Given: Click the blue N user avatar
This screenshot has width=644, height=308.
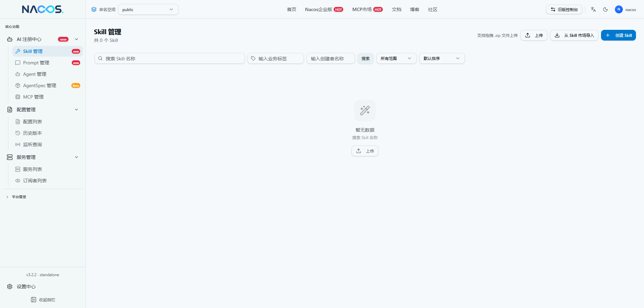Looking at the screenshot, I should [x=619, y=9].
